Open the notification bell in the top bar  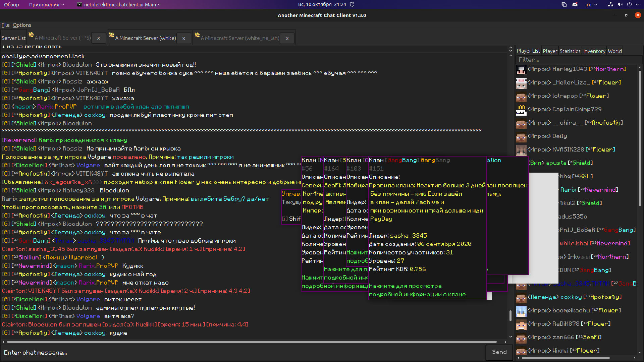coord(352,4)
